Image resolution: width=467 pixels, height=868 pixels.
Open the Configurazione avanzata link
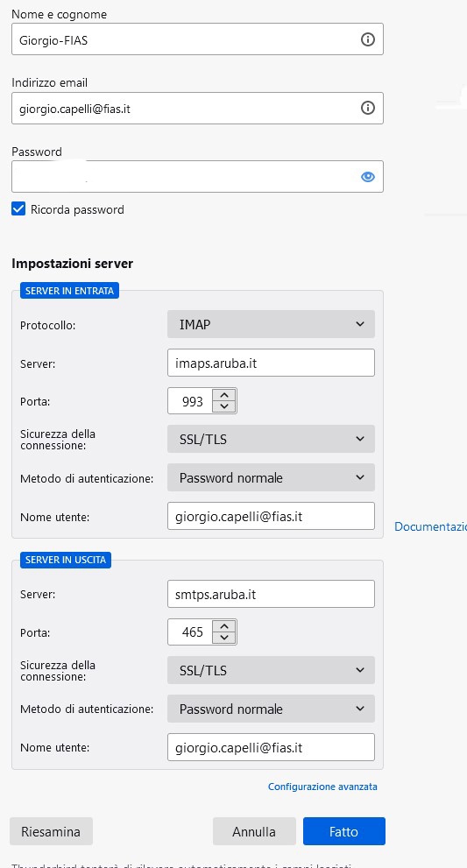coord(322,787)
